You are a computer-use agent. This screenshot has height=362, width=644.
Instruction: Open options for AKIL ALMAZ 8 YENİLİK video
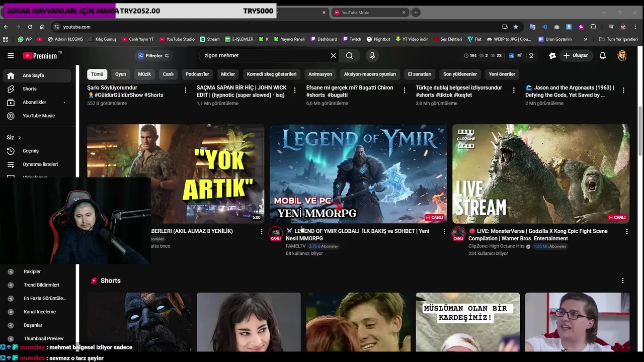[261, 231]
